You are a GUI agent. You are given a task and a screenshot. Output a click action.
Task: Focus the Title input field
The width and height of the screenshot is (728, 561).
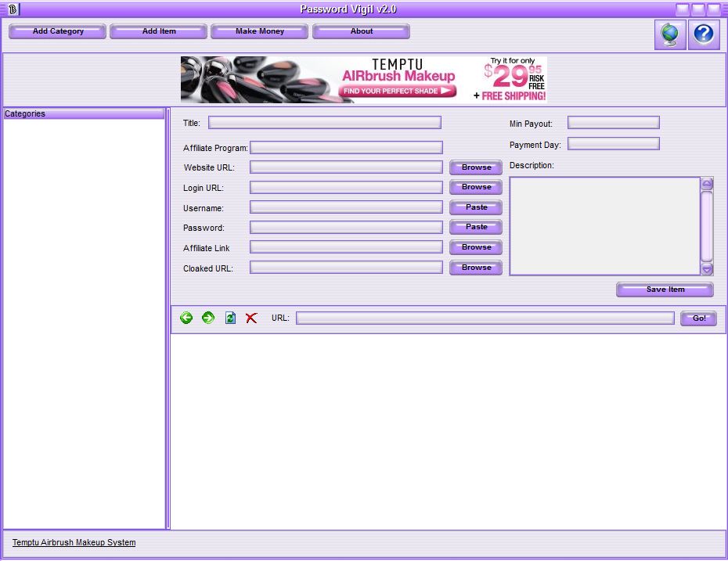[325, 123]
